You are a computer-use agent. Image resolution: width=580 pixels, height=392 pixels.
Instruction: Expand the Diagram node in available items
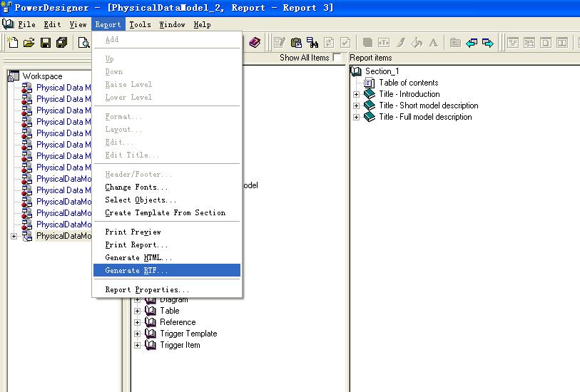point(137,299)
